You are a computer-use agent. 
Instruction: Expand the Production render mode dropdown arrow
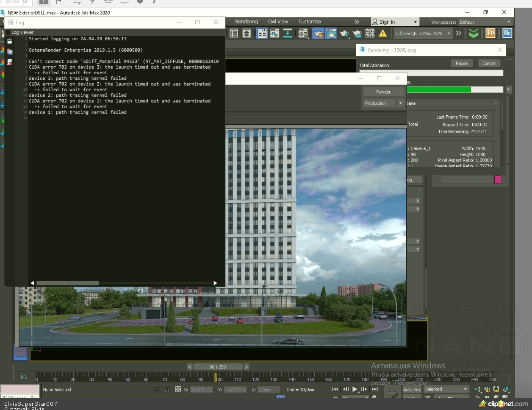400,103
